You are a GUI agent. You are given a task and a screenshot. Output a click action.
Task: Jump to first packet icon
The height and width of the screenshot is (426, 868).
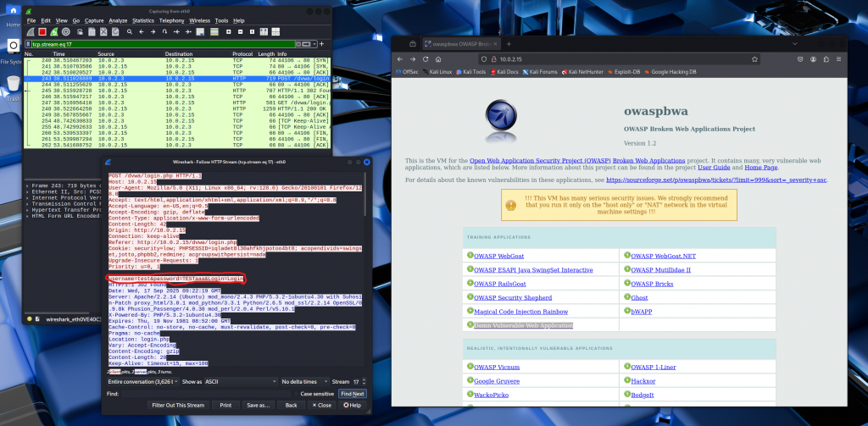coord(176,31)
